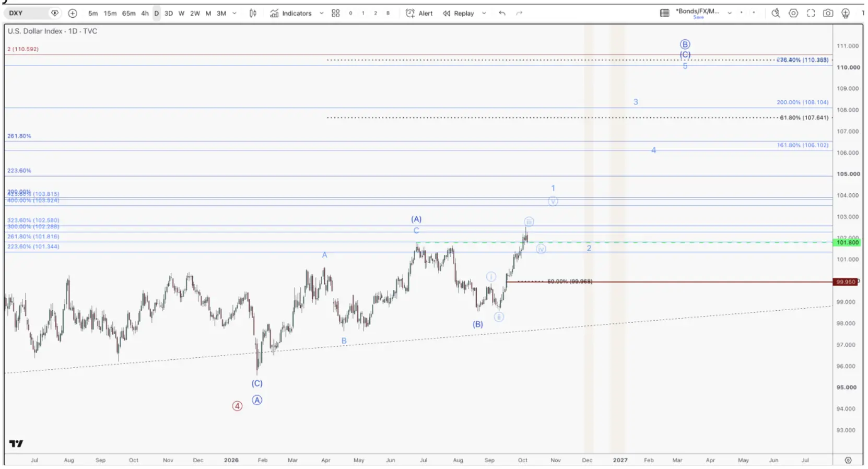The width and height of the screenshot is (868, 469).
Task: Create a price Alert
Action: 419,13
